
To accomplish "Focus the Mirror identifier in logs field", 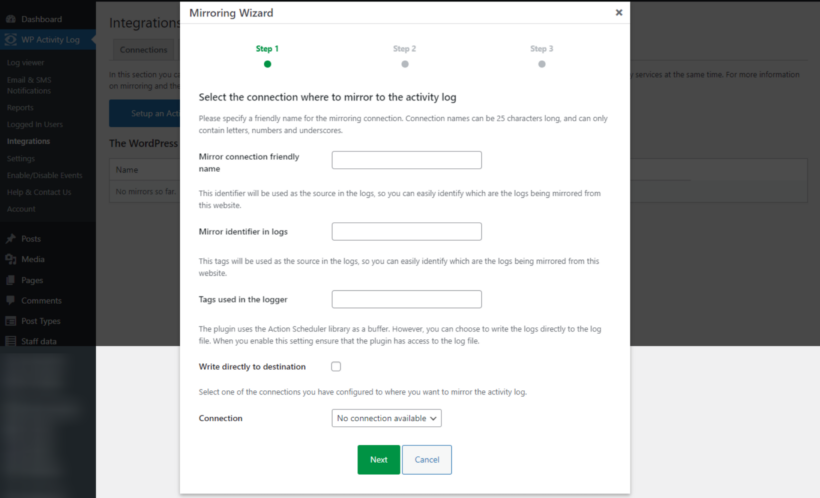I will pos(406,231).
